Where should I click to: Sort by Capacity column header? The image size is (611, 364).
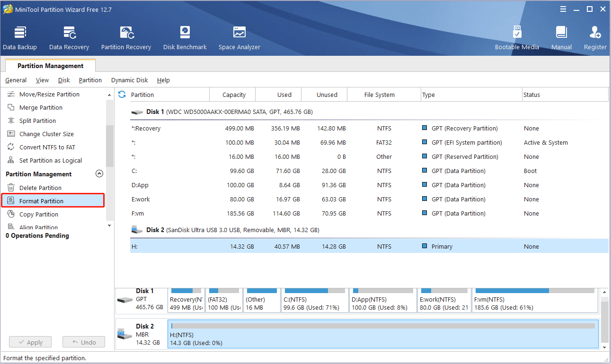(x=232, y=95)
